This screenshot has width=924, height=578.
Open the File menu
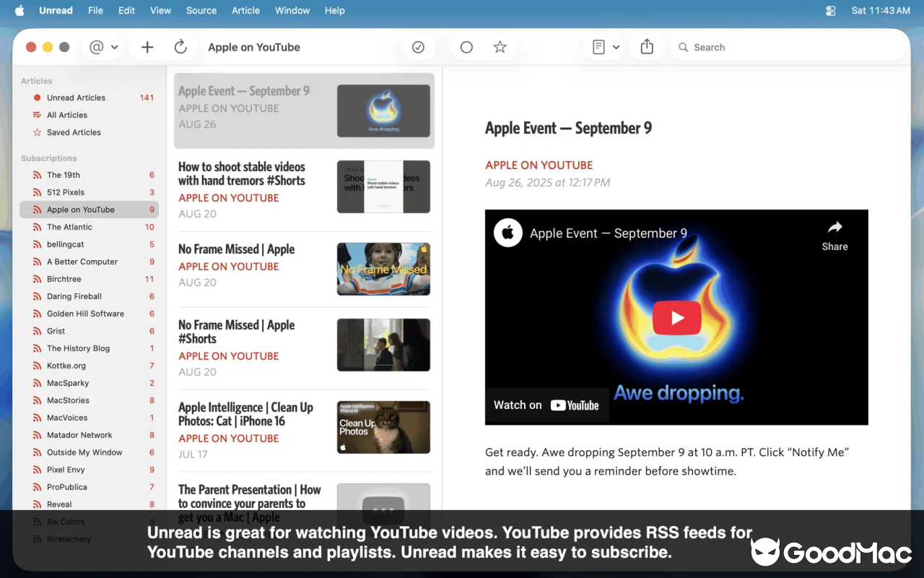[95, 10]
